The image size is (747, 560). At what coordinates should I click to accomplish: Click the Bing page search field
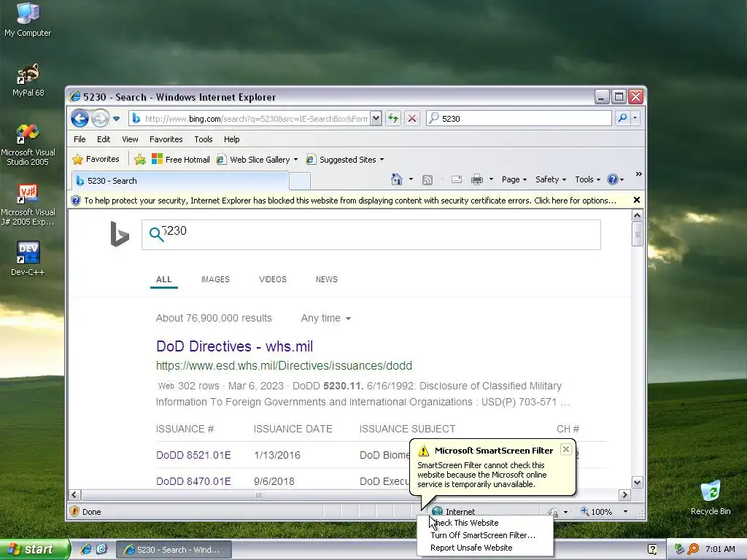click(x=371, y=235)
